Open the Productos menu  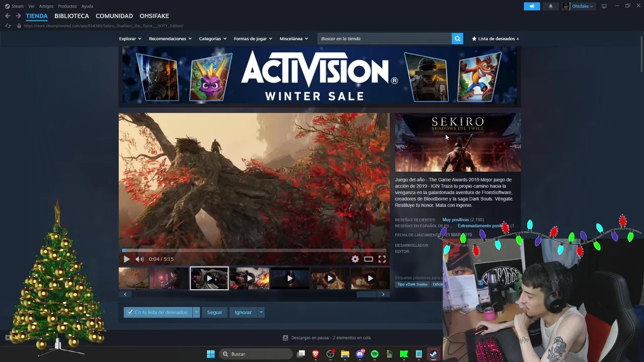[67, 6]
